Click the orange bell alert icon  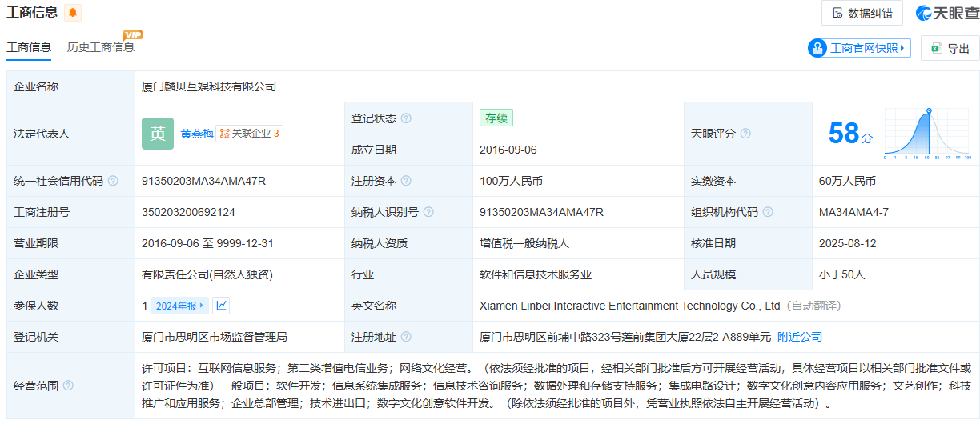pyautogui.click(x=73, y=13)
